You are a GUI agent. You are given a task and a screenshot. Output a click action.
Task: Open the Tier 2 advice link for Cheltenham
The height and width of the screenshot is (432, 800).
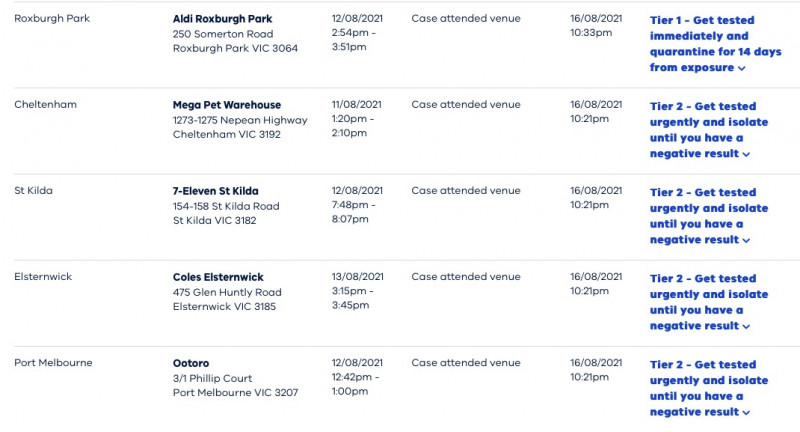[x=709, y=130]
